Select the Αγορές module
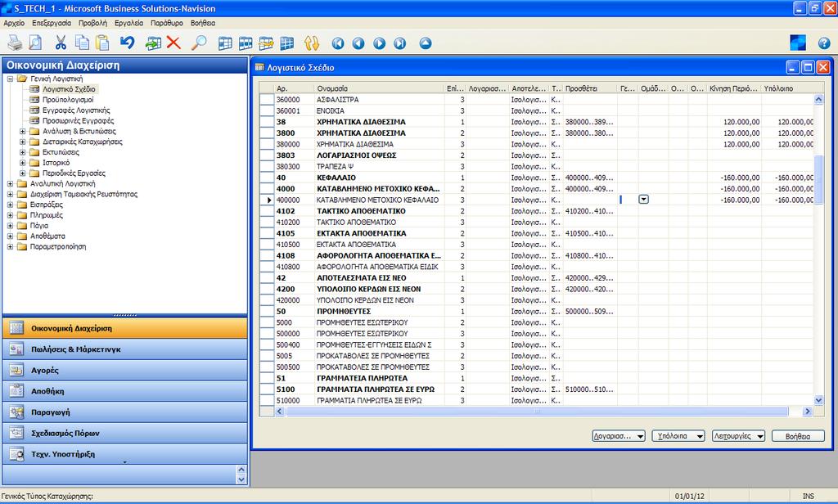Viewport: 838px width, 504px height. pyautogui.click(x=125, y=370)
